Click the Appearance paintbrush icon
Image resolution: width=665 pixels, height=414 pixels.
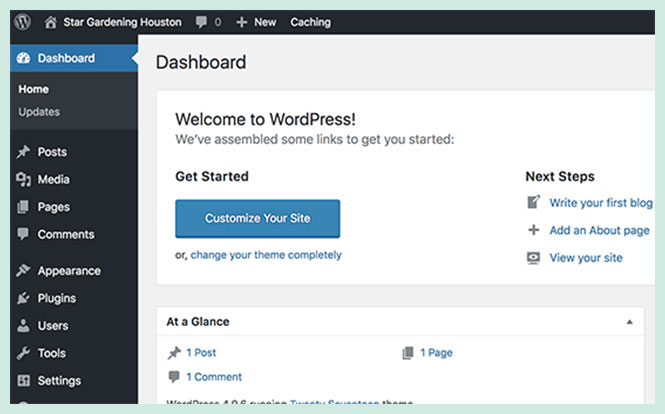tap(23, 270)
